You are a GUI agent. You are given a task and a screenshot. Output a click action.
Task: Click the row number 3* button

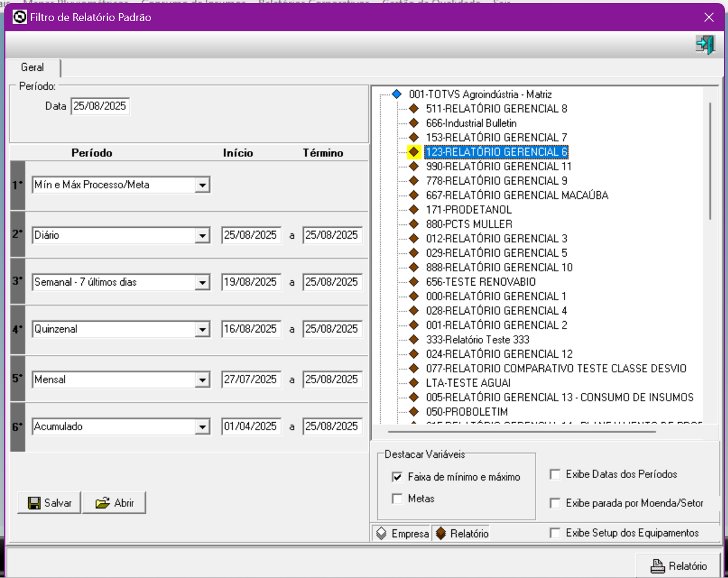coord(17,281)
